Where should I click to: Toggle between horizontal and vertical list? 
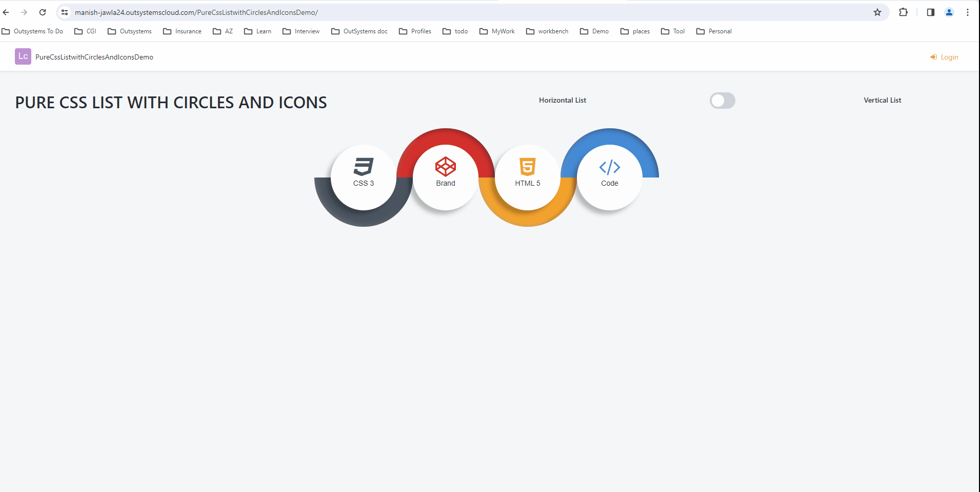tap(723, 101)
